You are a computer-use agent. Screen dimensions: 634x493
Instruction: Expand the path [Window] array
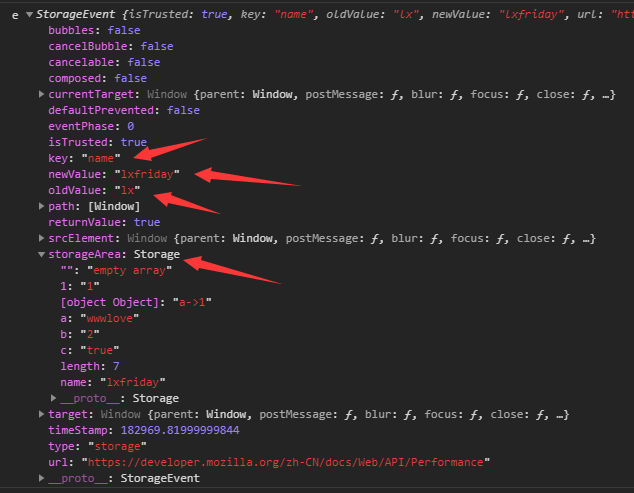pos(41,206)
